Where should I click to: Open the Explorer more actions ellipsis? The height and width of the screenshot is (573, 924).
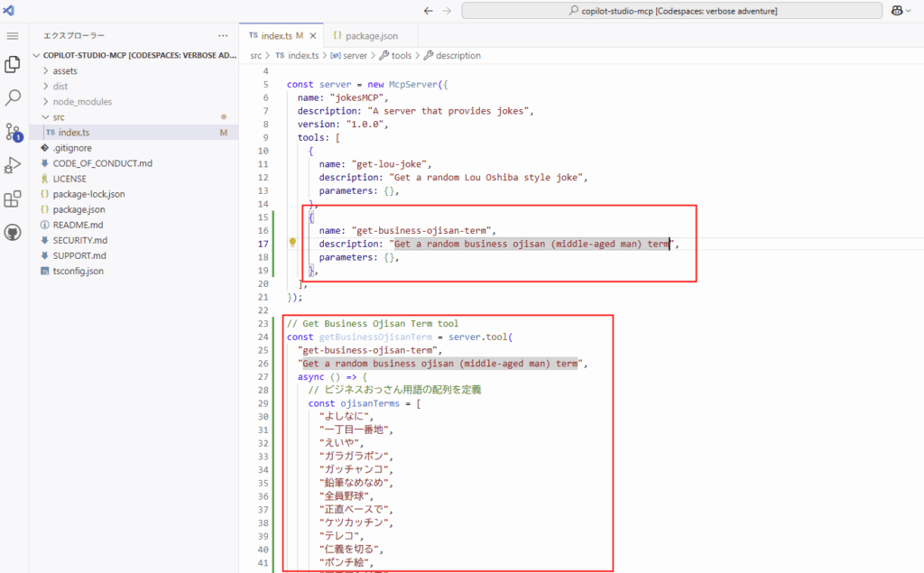pos(223,35)
